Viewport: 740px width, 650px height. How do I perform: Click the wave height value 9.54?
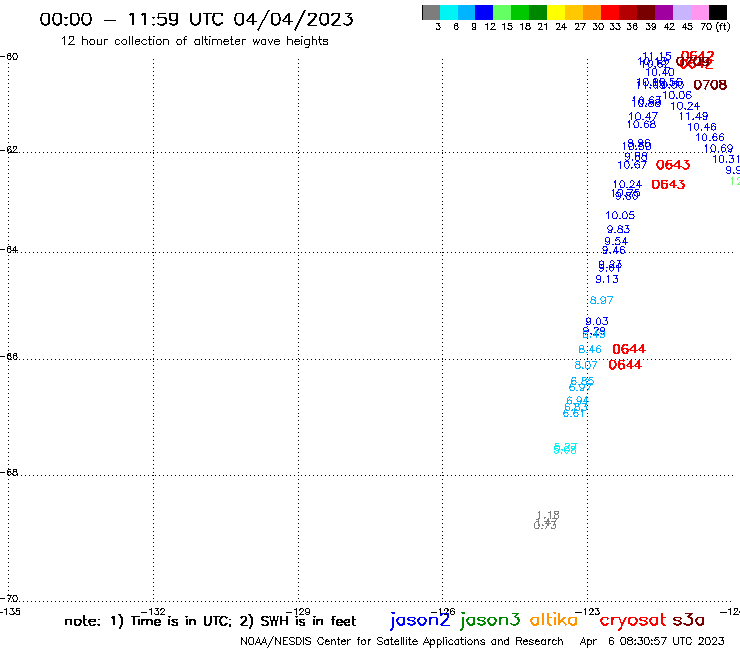616,242
